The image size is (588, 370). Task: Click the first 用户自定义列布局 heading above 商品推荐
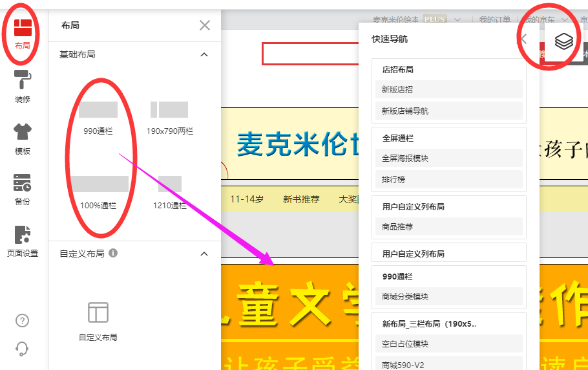point(414,207)
